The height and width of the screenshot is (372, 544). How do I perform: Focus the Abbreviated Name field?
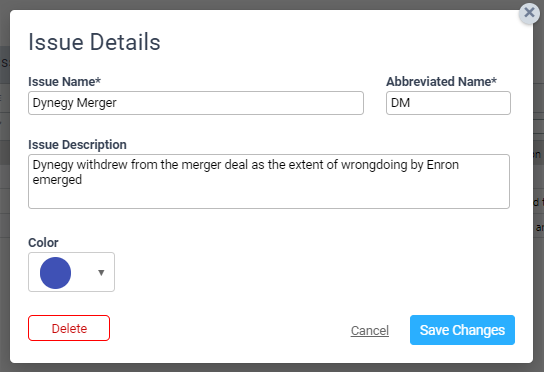point(448,103)
